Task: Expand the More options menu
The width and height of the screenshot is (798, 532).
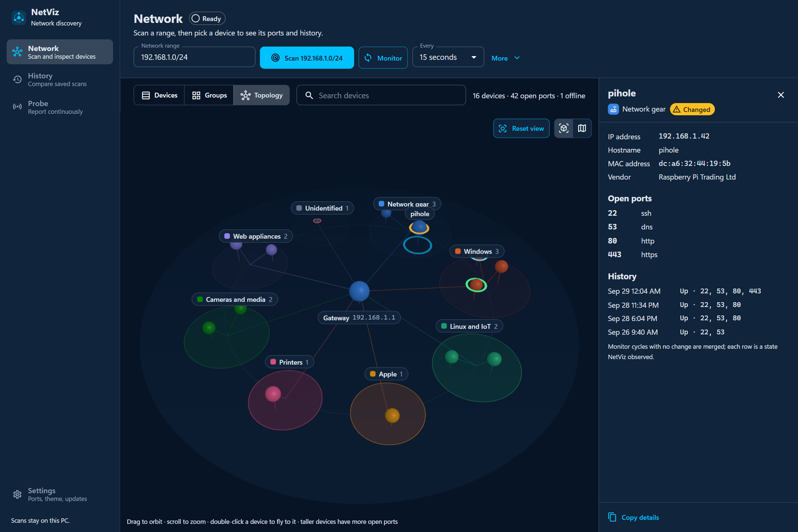Action: coord(506,58)
